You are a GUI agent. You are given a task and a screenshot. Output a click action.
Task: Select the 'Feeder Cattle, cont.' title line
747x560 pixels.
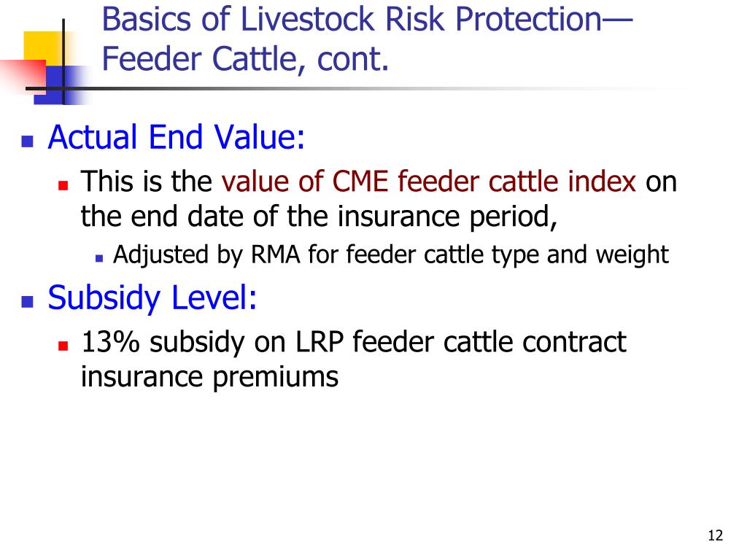245,60
